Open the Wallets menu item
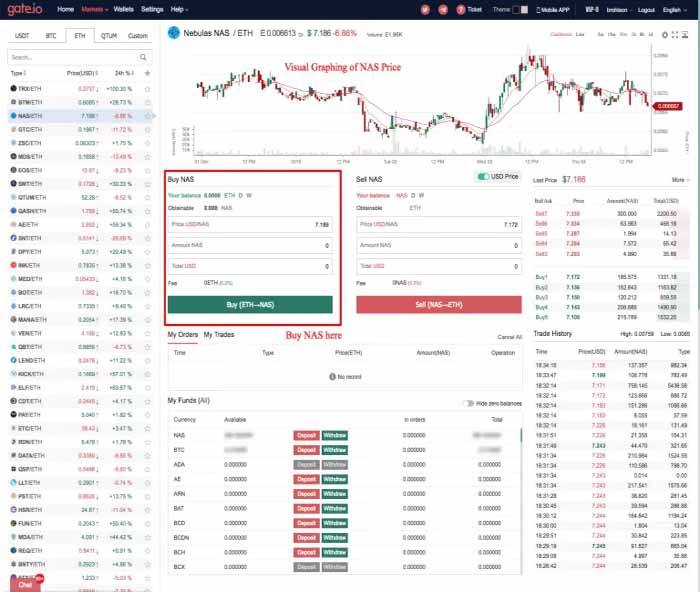700x592 pixels. click(x=124, y=9)
